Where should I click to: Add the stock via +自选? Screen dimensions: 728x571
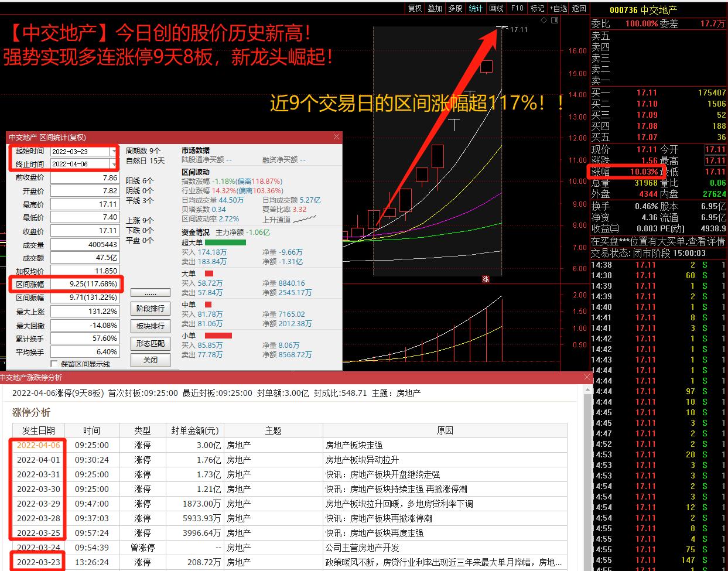pyautogui.click(x=558, y=8)
